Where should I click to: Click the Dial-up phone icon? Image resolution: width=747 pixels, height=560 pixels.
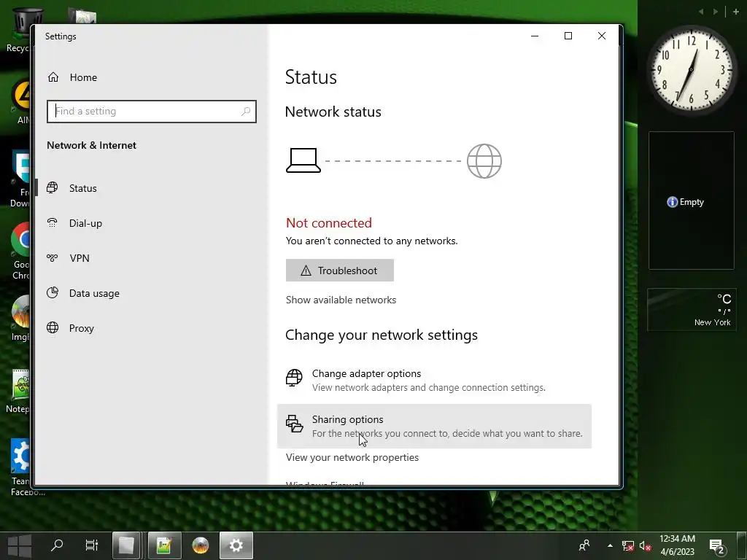pos(53,222)
